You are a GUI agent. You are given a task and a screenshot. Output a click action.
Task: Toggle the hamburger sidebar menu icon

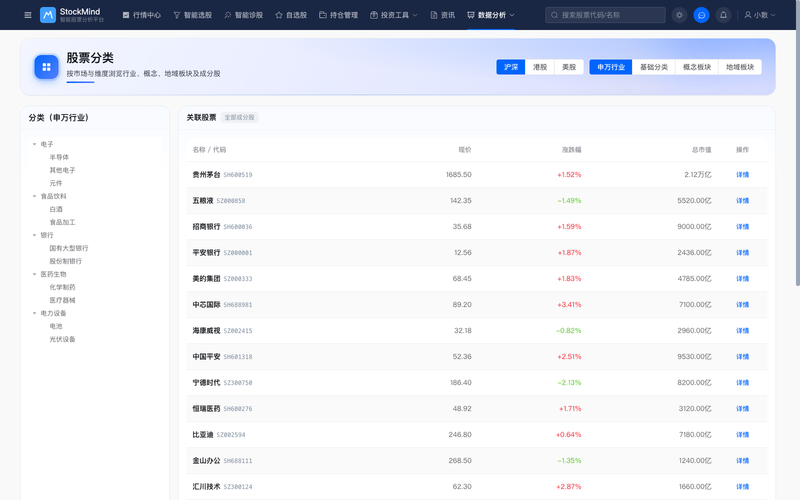click(28, 15)
